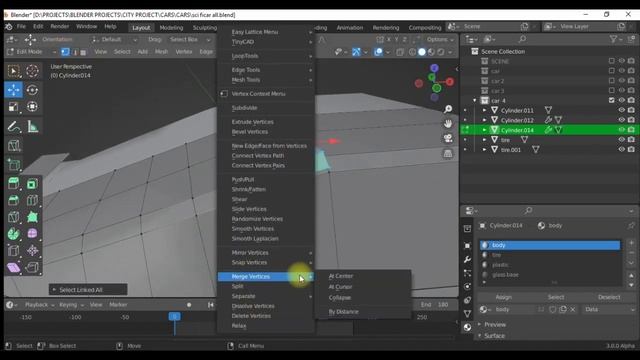Click the red X axis gizmo
640x360 pixels.
pyautogui.click(x=449, y=82)
